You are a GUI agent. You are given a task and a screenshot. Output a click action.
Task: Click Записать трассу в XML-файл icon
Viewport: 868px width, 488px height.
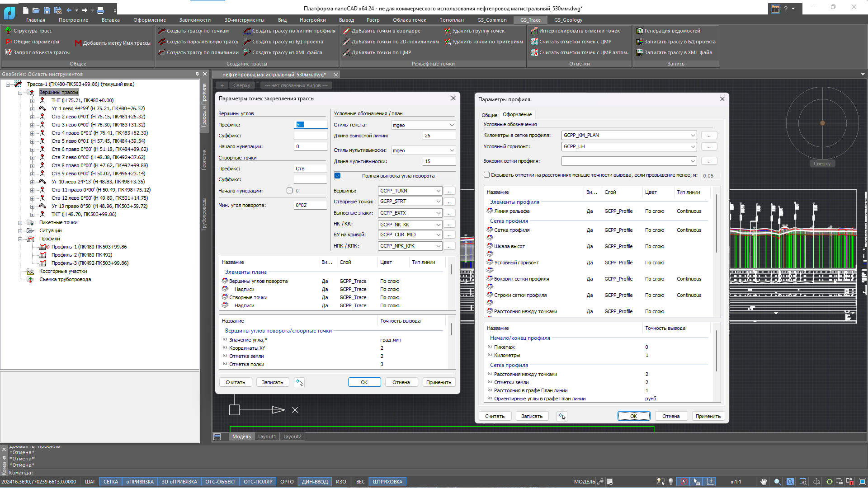click(x=640, y=52)
